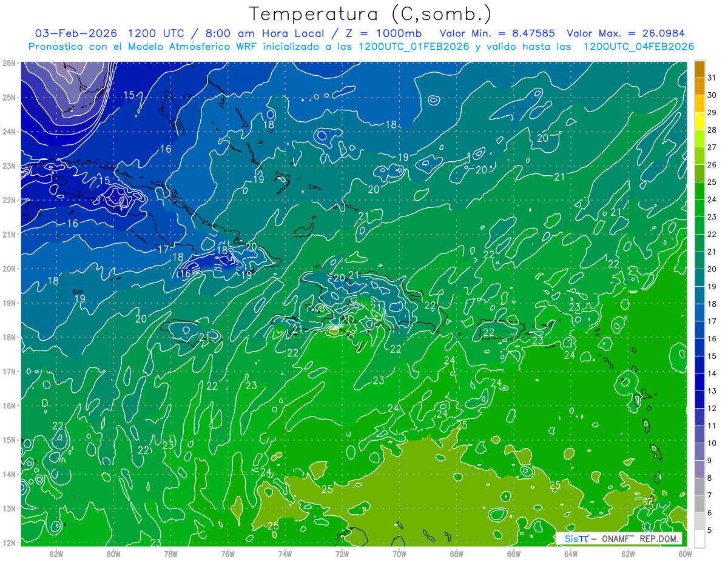Click the colorbar scale label "28"

pos(712,130)
